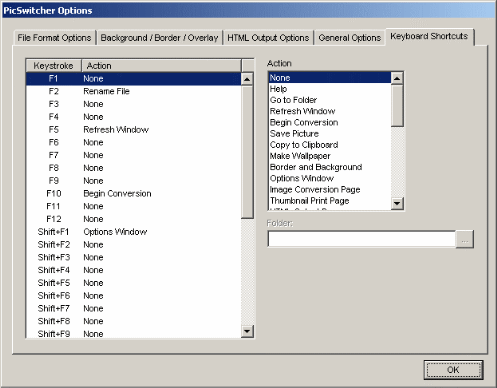Image resolution: width=497 pixels, height=388 pixels.
Task: Click the Action column header in the keystroke list
Action: tap(161, 66)
